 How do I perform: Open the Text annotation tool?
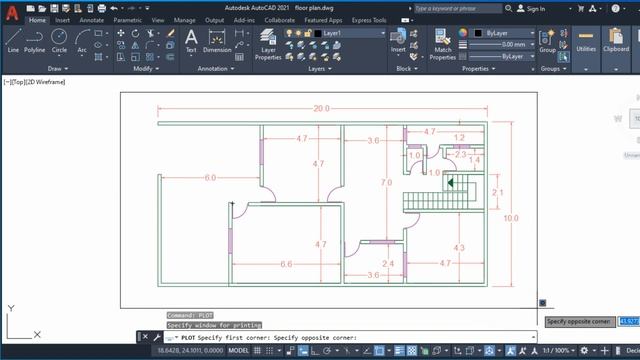pyautogui.click(x=191, y=41)
